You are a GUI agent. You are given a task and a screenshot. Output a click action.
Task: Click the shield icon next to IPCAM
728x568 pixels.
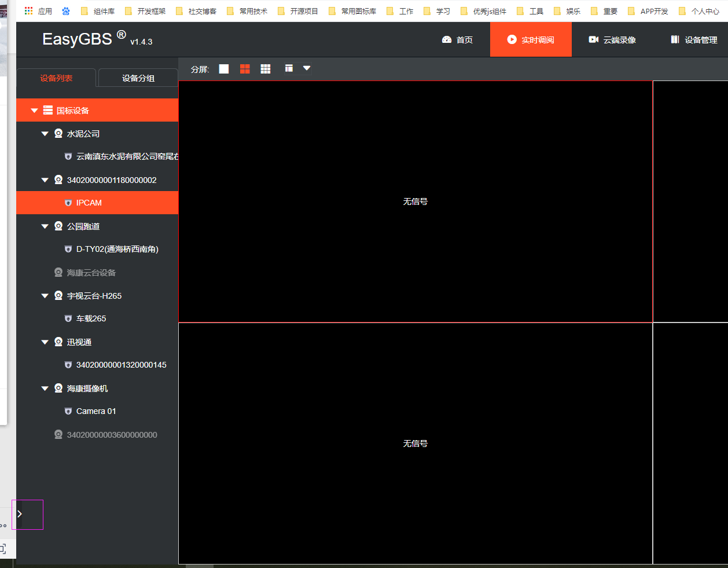pyautogui.click(x=68, y=203)
